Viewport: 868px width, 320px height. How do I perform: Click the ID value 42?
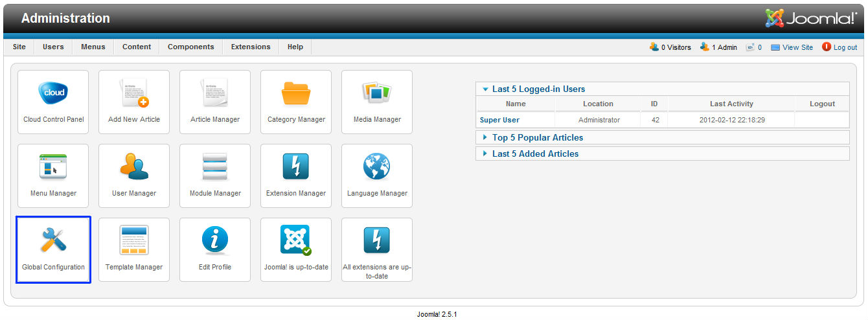(x=654, y=120)
